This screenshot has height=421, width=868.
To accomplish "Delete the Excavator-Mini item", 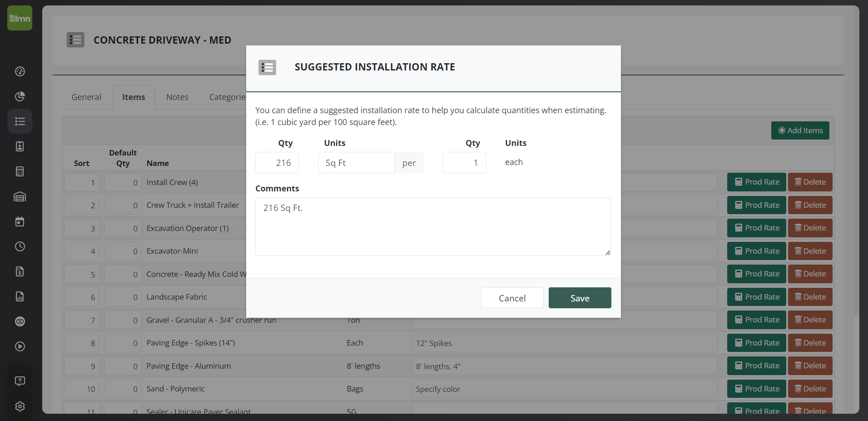I will (x=810, y=251).
